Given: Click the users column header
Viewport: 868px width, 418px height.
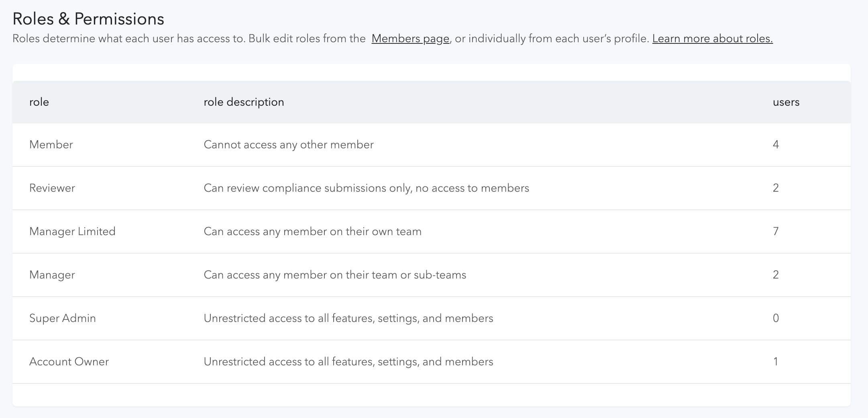Looking at the screenshot, I should [x=786, y=102].
